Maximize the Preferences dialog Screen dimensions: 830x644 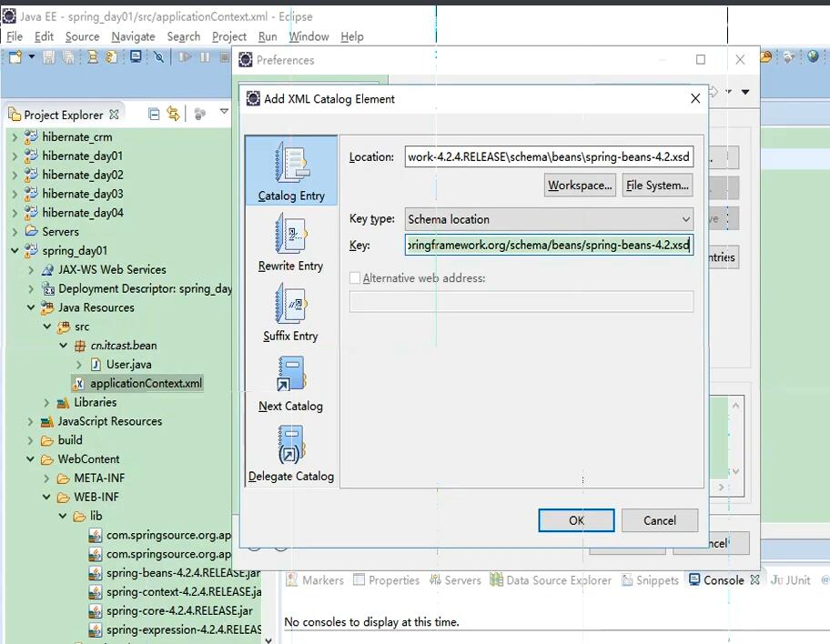pos(701,59)
